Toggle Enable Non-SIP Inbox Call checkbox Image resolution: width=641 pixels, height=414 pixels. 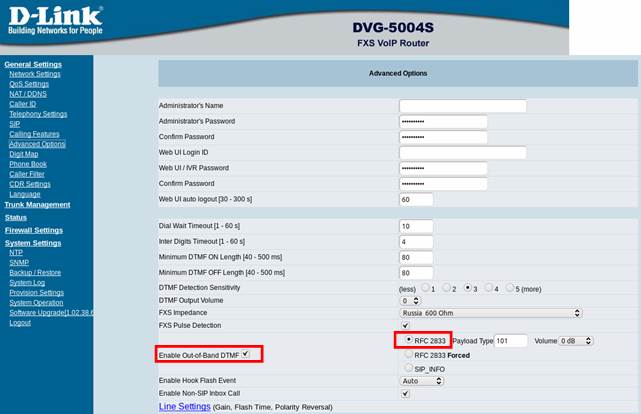[x=405, y=394]
